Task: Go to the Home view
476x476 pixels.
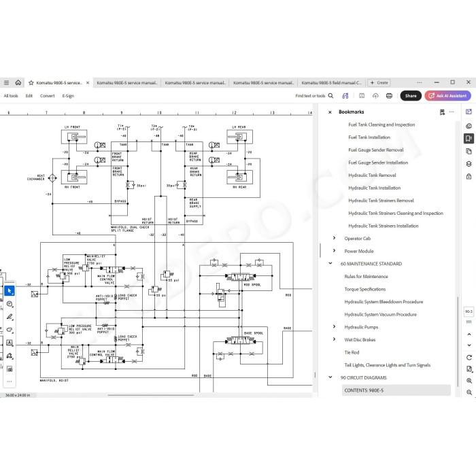Action: click(x=18, y=82)
